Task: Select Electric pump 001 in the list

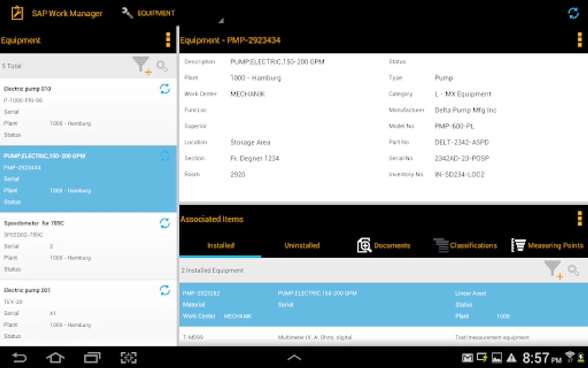Action: tap(88, 313)
